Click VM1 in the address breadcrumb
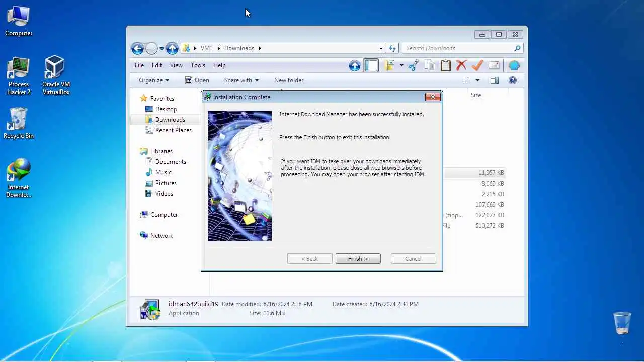Screen dimensions: 644x362 point(206,48)
